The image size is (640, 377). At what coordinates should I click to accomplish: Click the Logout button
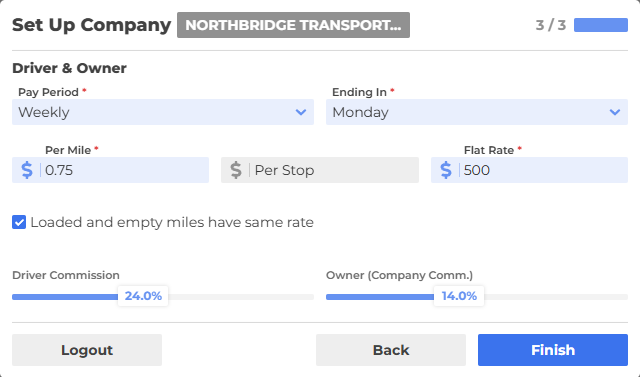(x=87, y=350)
